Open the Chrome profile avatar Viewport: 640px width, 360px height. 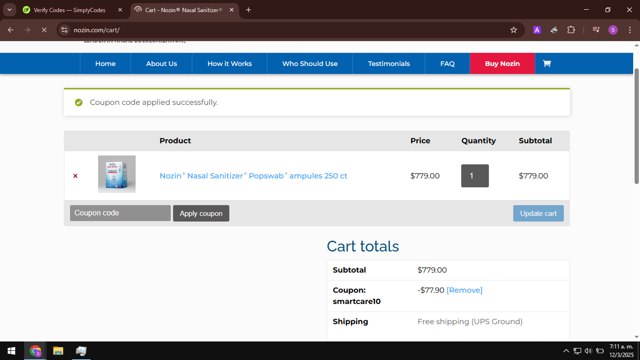613,30
